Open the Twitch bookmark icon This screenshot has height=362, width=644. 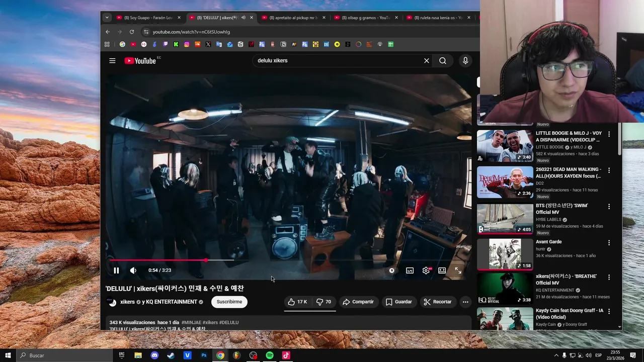click(166, 44)
